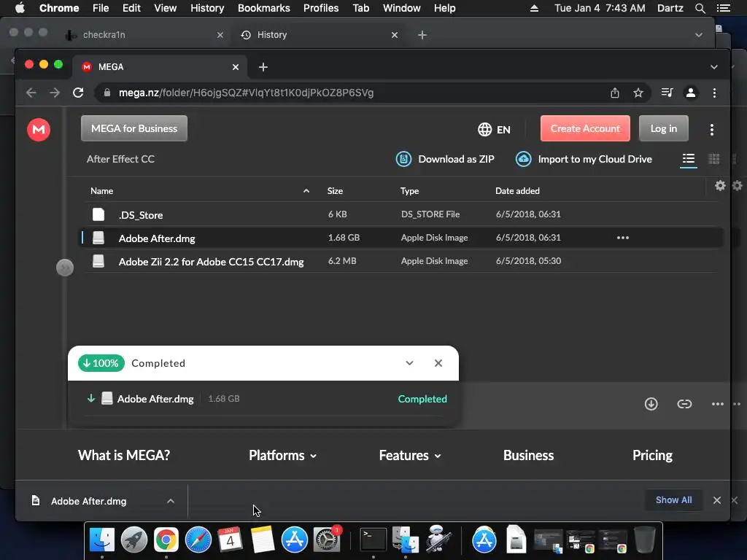Click Download as ZIP text

[x=456, y=159]
